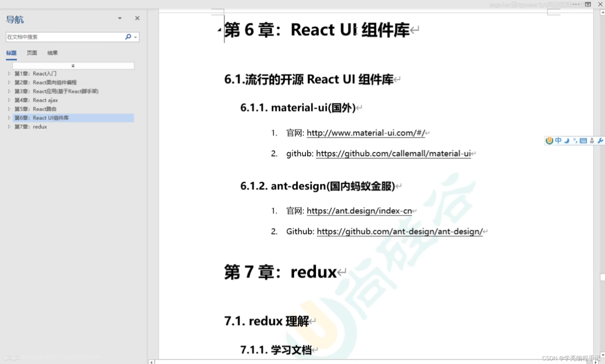Switch to the 结果 tab

[x=53, y=53]
